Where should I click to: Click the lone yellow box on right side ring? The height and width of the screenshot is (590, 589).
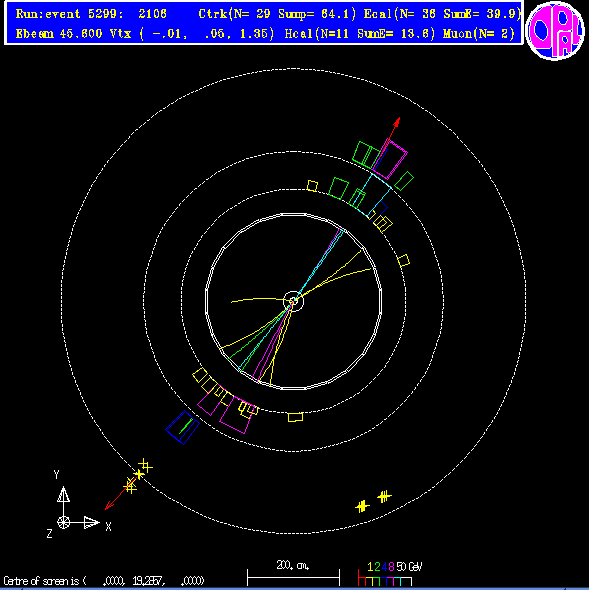pyautogui.click(x=403, y=260)
